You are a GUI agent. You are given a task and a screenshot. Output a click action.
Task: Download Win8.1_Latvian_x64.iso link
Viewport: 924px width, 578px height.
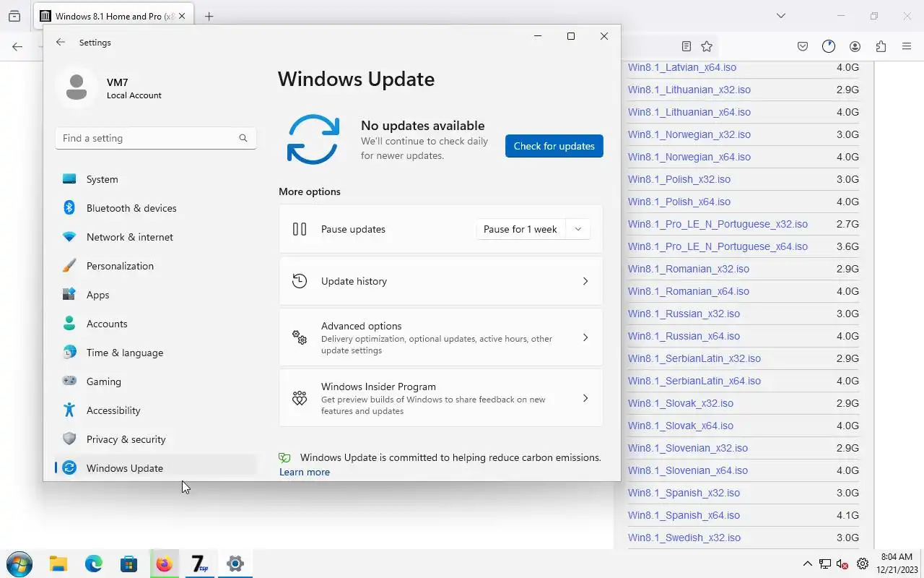click(682, 67)
